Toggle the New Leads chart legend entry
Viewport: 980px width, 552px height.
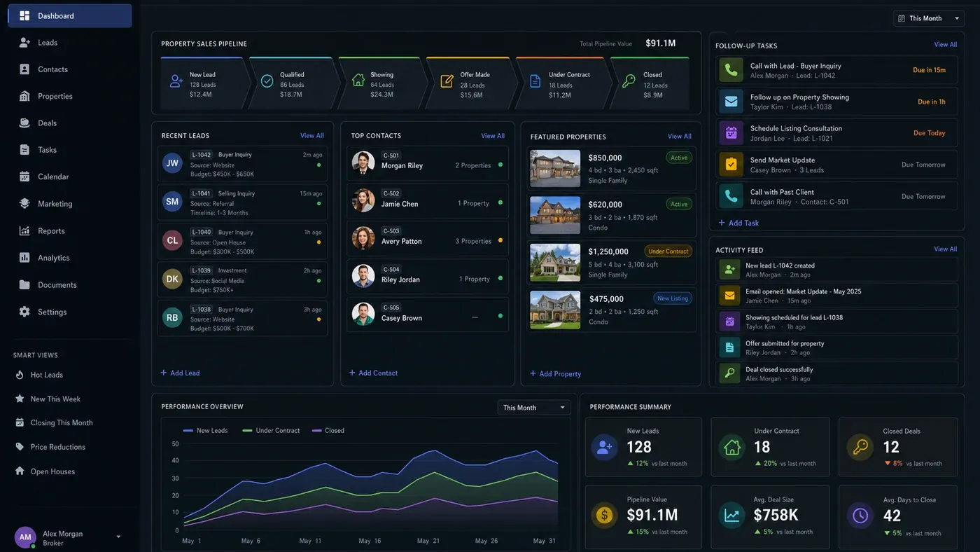pyautogui.click(x=205, y=431)
